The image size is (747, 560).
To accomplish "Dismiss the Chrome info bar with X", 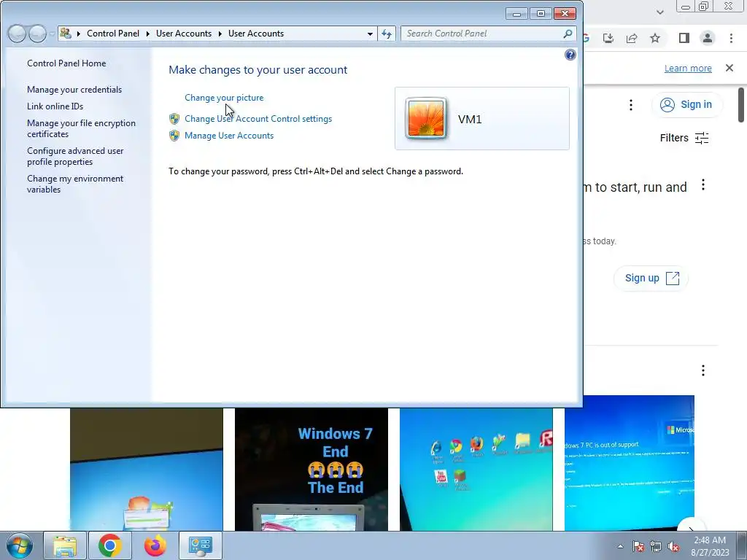I will pos(729,68).
